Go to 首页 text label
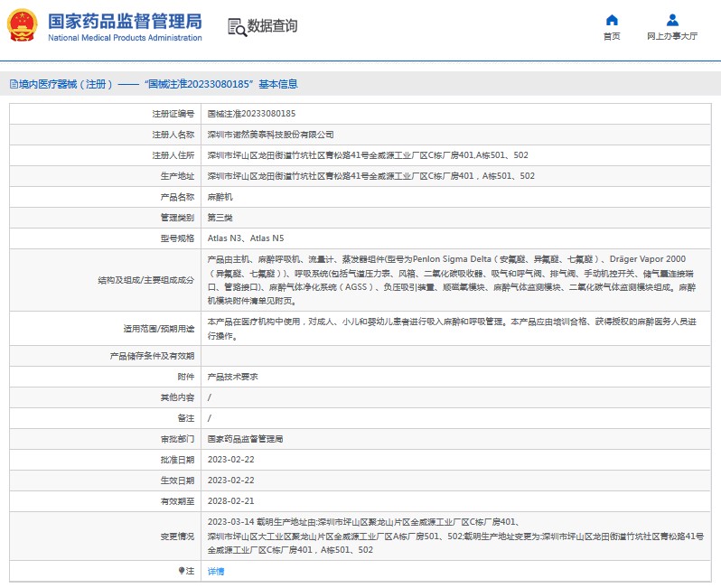Viewport: 721px width, 588px height. point(612,37)
